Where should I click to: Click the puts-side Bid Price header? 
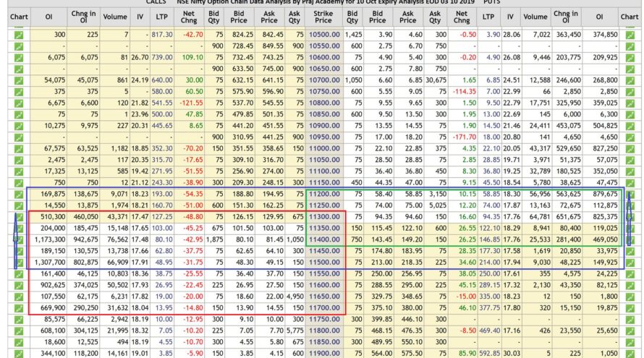378,17
